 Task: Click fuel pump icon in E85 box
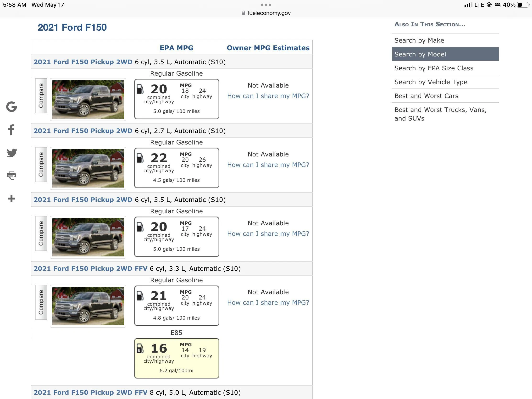(x=140, y=348)
